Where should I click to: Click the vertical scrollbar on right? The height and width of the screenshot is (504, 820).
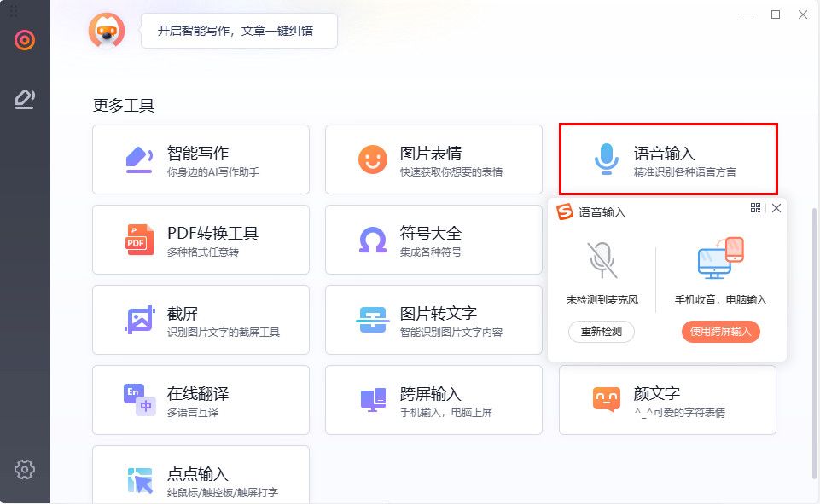point(814,343)
